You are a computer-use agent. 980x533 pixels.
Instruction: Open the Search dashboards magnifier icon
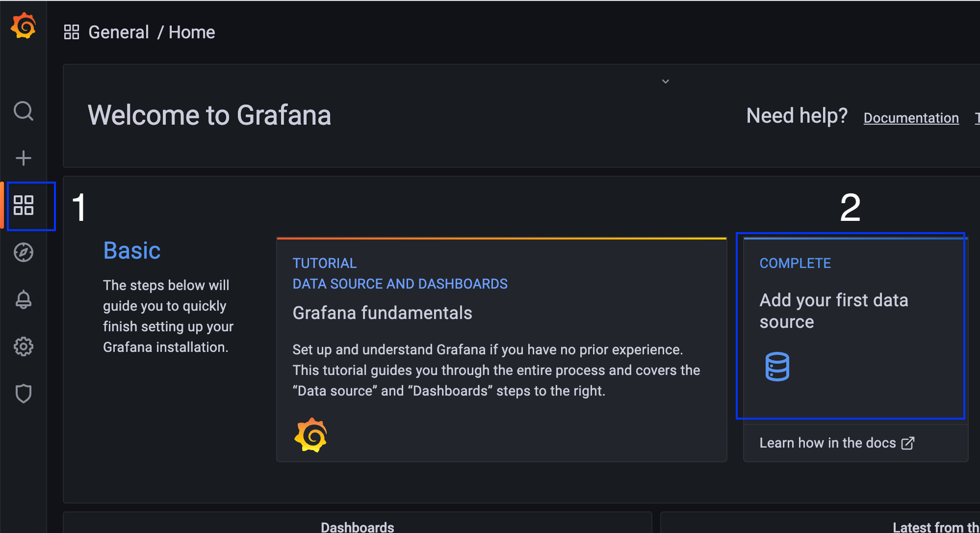coord(24,111)
